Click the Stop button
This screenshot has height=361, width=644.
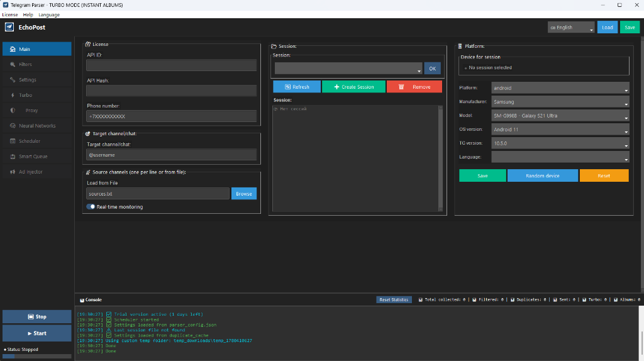[37, 316]
